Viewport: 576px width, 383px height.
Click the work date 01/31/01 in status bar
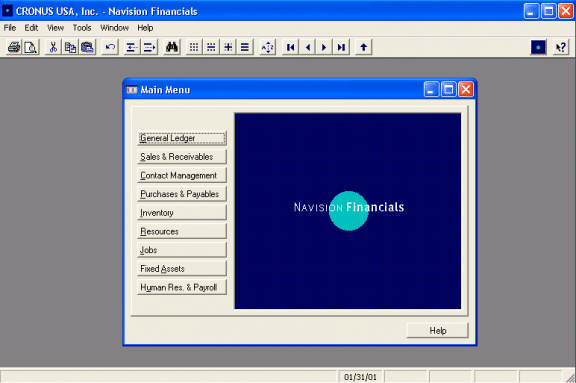pos(360,377)
